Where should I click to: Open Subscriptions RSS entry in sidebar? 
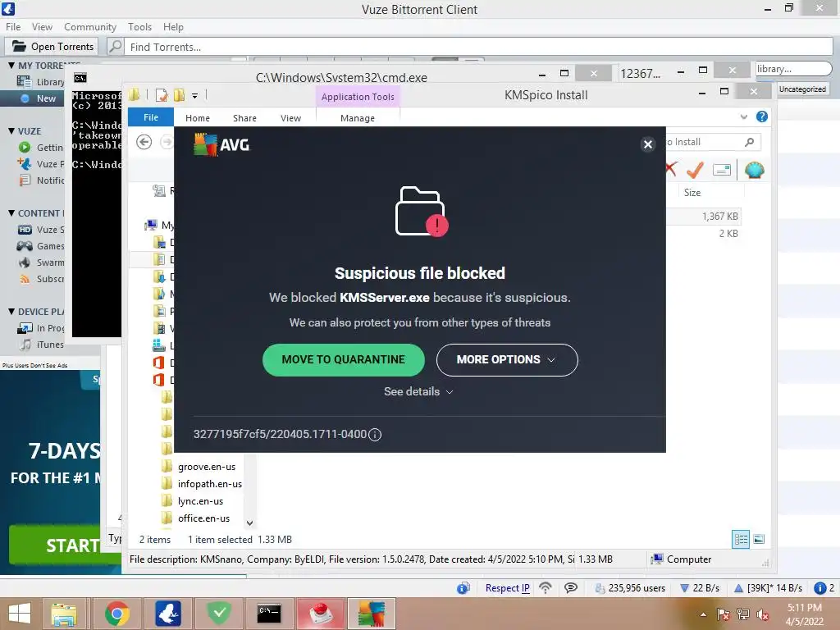[41, 279]
